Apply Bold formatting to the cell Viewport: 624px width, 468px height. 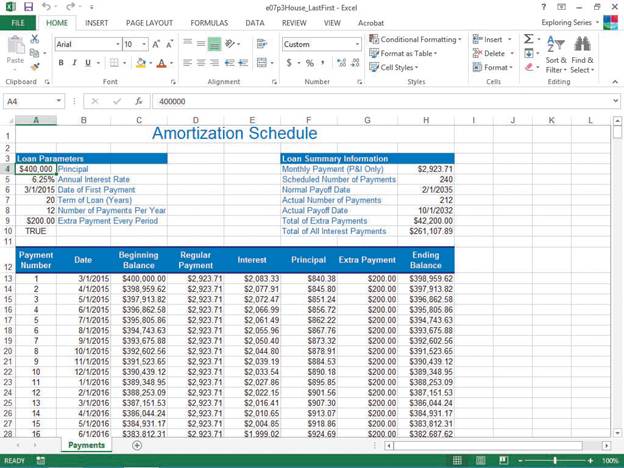(61, 63)
